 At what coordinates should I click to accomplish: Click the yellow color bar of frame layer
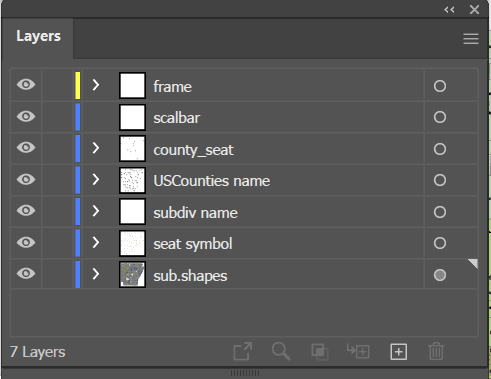78,85
